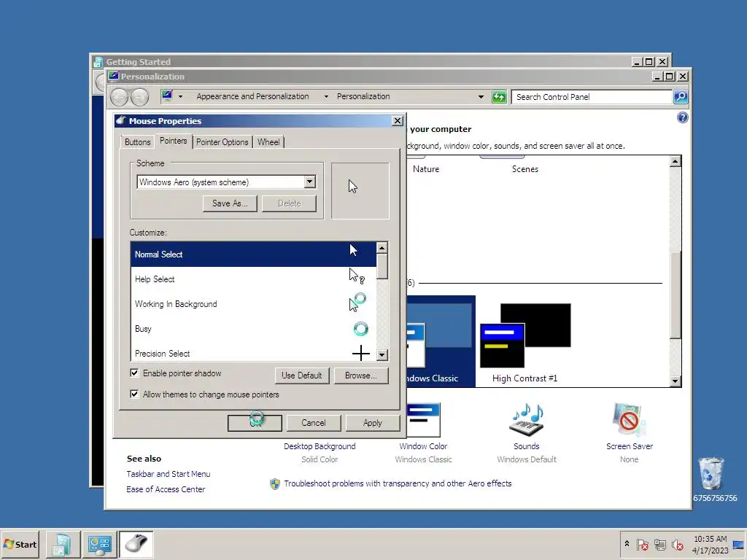747x560 pixels.
Task: Open Troubleshoot problems with transparency link
Action: pyautogui.click(x=398, y=483)
